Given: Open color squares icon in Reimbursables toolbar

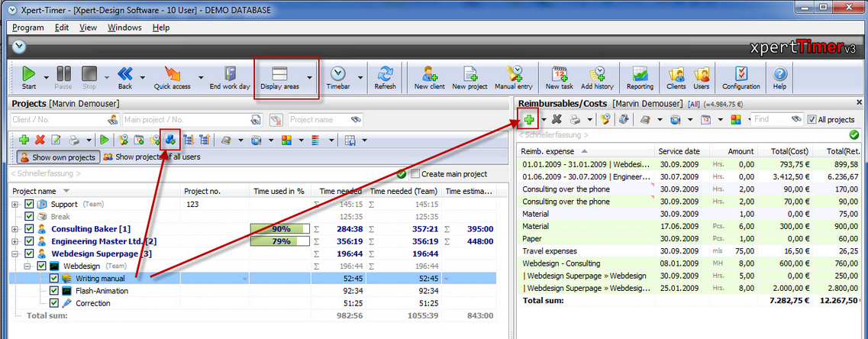Looking at the screenshot, I should [736, 118].
